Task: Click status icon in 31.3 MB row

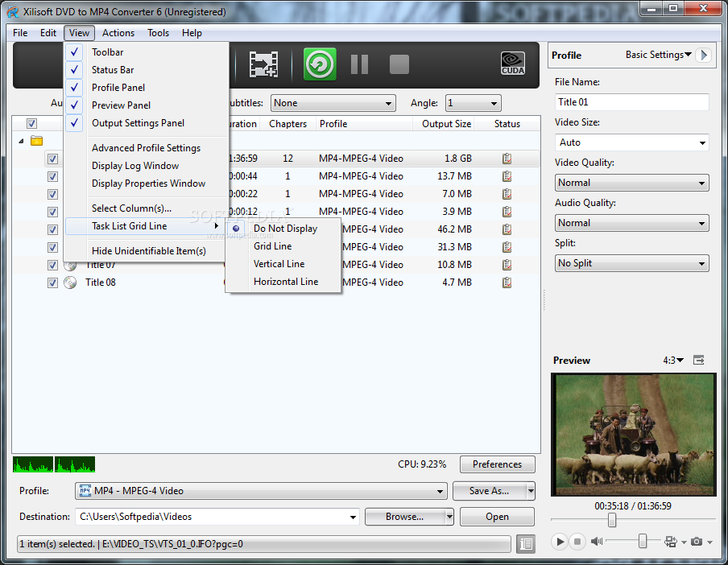Action: coord(507,247)
